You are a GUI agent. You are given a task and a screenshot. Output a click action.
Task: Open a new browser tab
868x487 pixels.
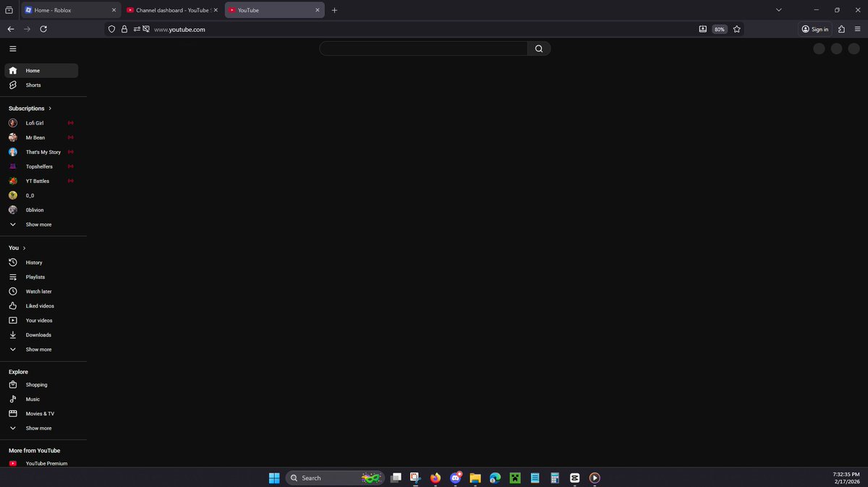(x=334, y=10)
